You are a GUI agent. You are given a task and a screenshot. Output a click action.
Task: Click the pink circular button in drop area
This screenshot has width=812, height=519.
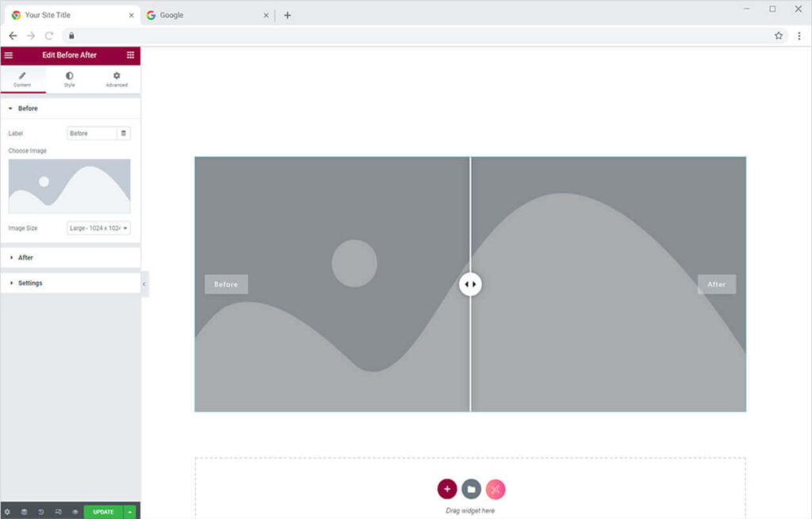click(x=496, y=489)
